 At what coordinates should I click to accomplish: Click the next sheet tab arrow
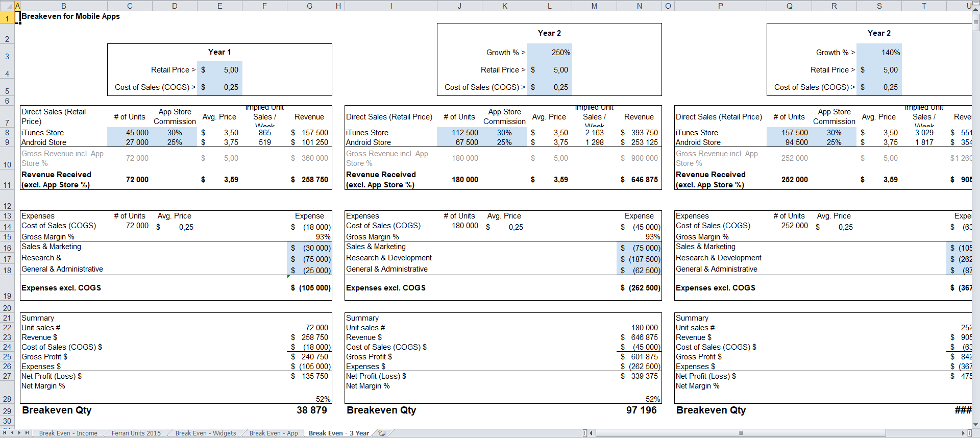[x=19, y=433]
